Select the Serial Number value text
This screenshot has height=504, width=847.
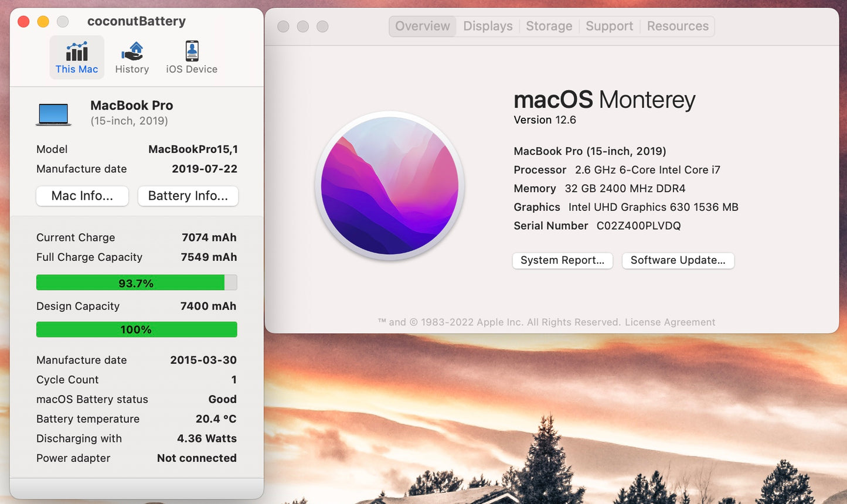click(x=641, y=226)
